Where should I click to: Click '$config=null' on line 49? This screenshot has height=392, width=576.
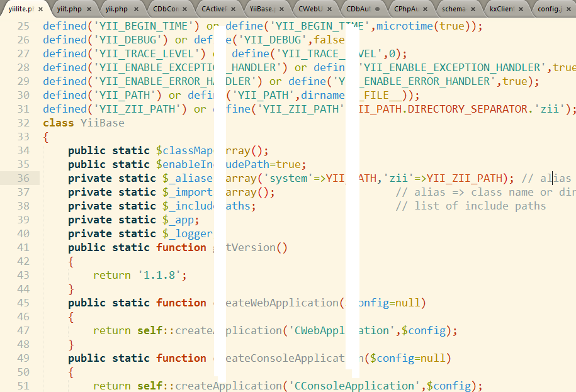[x=408, y=358]
